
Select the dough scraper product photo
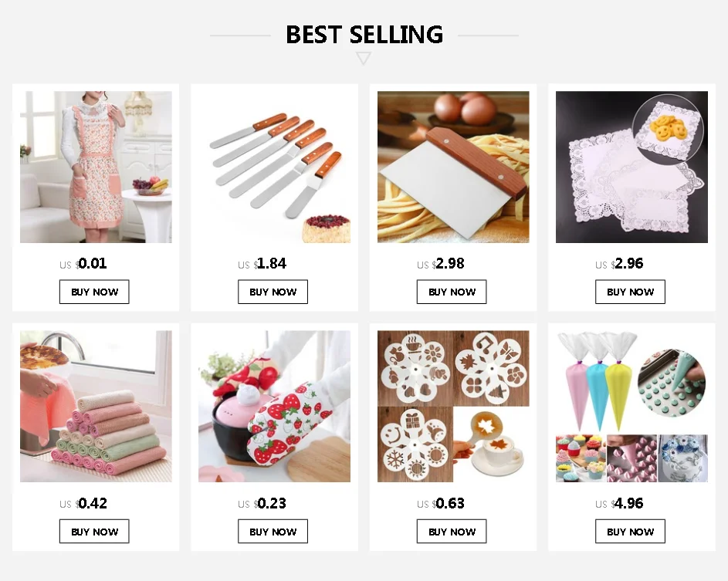[453, 167]
